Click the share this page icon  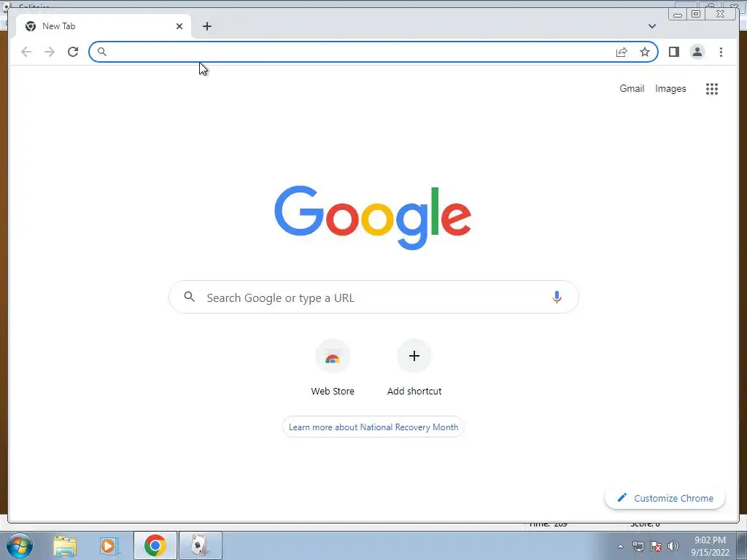click(622, 52)
